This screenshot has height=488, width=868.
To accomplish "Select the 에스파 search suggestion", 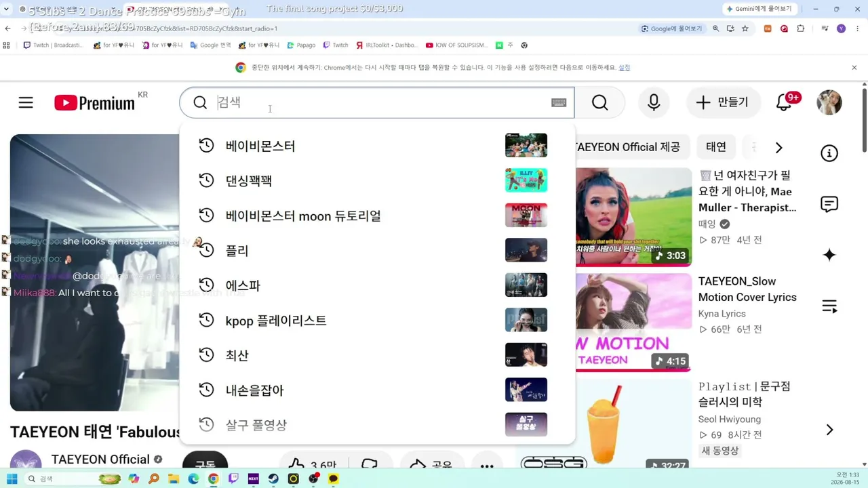I will pyautogui.click(x=377, y=286).
